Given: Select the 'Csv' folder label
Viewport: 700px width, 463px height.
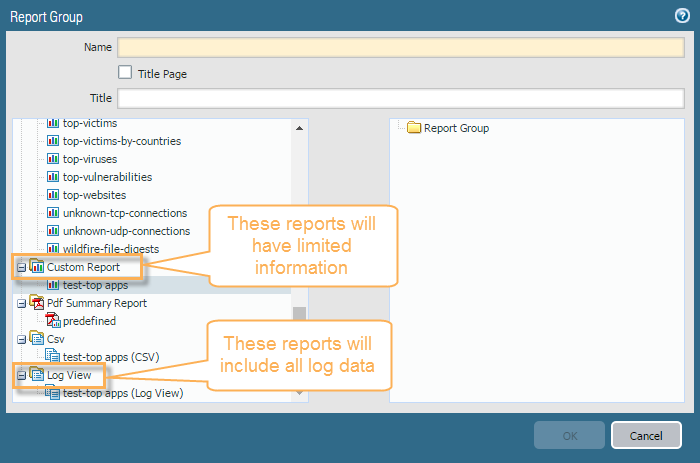Looking at the screenshot, I should click(56, 339).
